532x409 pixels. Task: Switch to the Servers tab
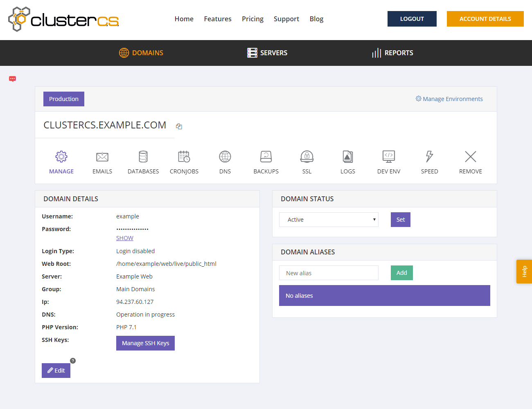click(267, 53)
